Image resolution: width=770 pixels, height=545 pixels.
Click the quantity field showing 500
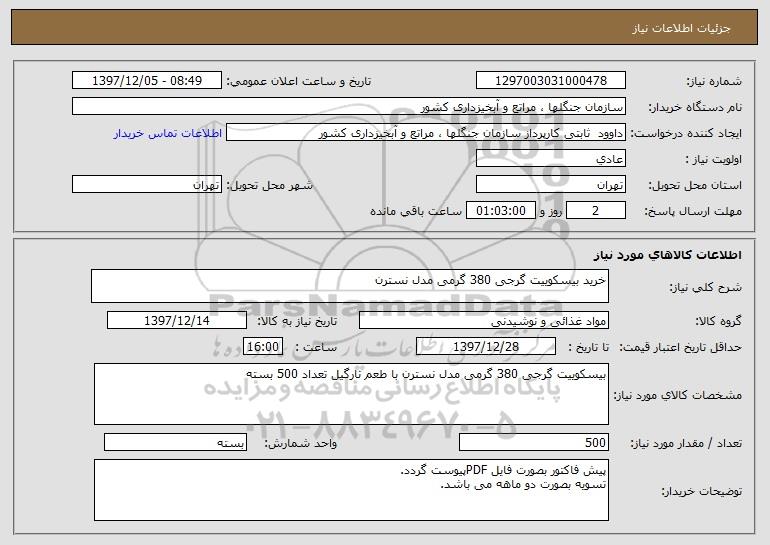point(534,442)
